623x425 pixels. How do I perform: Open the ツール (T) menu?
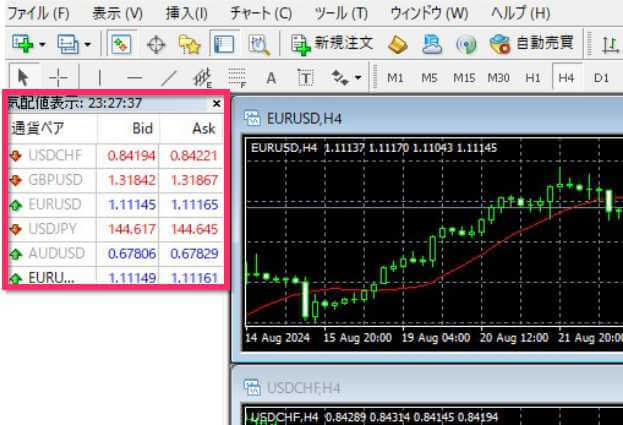pyautogui.click(x=340, y=14)
